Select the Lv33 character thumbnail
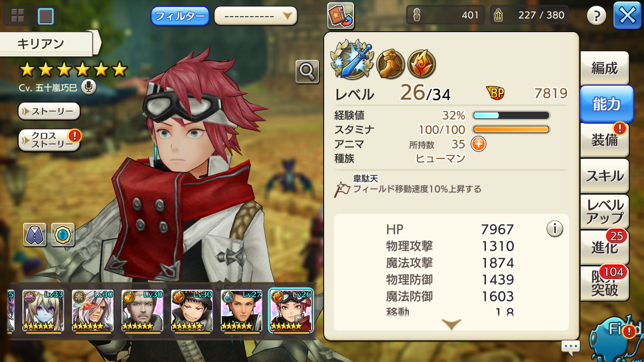The width and height of the screenshot is (644, 362). 43,310
